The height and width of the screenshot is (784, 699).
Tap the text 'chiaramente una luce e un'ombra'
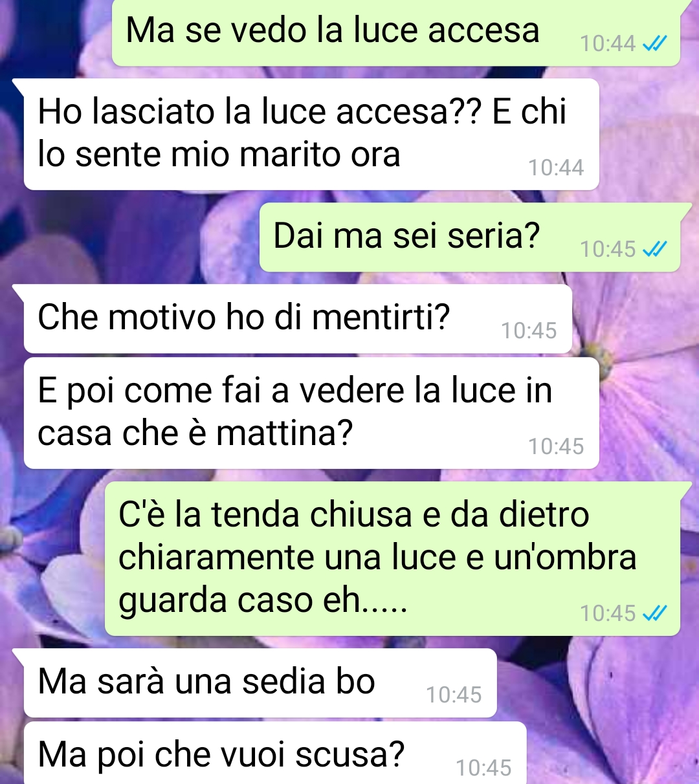[x=377, y=558]
